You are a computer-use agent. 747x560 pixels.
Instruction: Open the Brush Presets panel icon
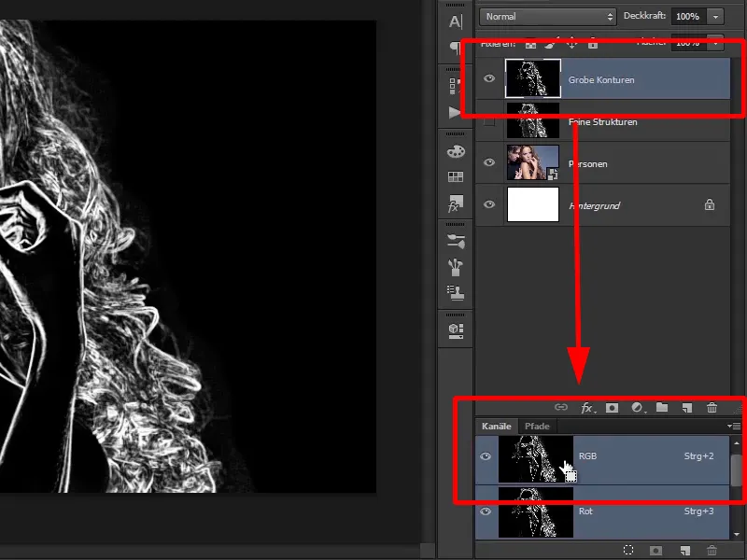(456, 242)
